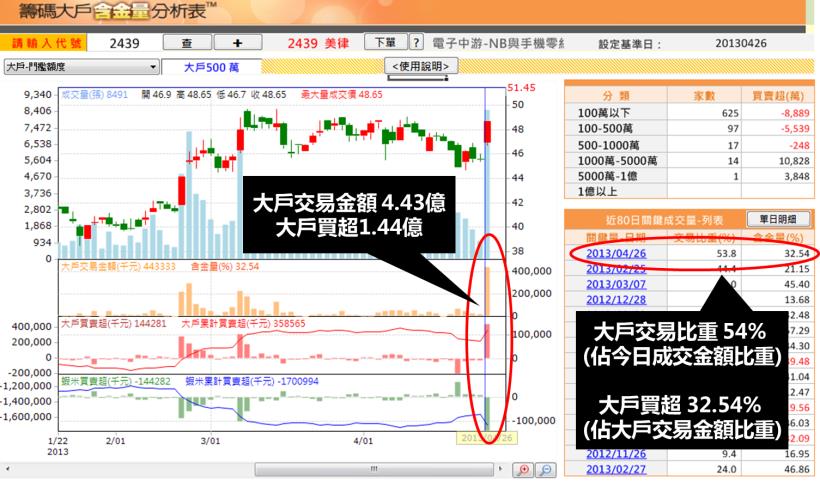Click the 53.8 trading ratio cell
This screenshot has height=481, width=820.
[x=726, y=254]
